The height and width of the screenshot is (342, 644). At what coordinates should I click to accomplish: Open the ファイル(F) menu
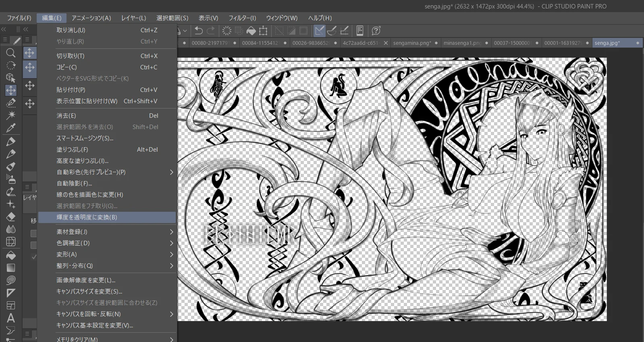[x=19, y=18]
